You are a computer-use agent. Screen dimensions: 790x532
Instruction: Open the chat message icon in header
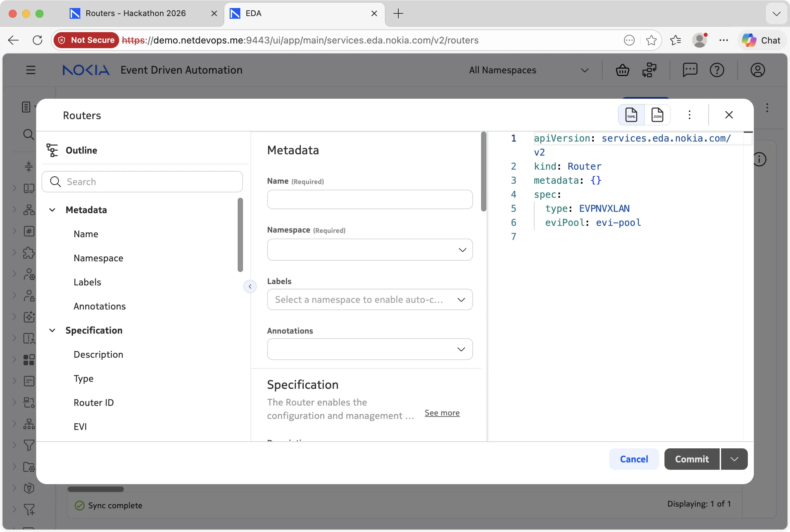[x=690, y=70]
